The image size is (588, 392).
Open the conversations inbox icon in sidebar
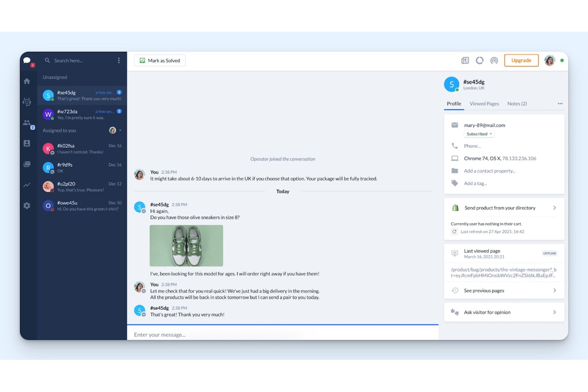(x=27, y=61)
